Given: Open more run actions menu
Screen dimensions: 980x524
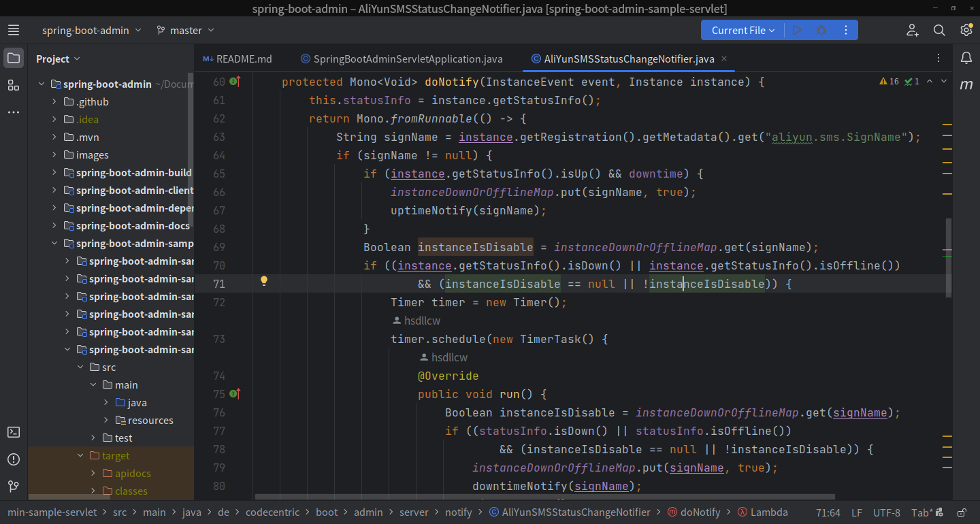Looking at the screenshot, I should (x=846, y=30).
